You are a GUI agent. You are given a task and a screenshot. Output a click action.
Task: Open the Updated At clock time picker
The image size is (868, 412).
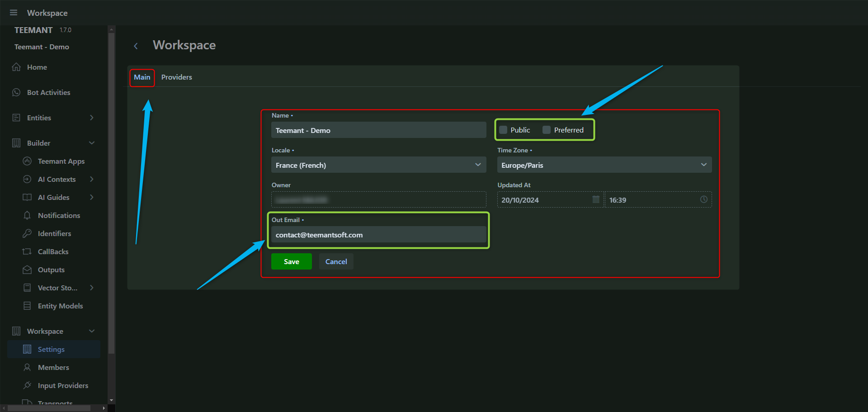click(704, 199)
